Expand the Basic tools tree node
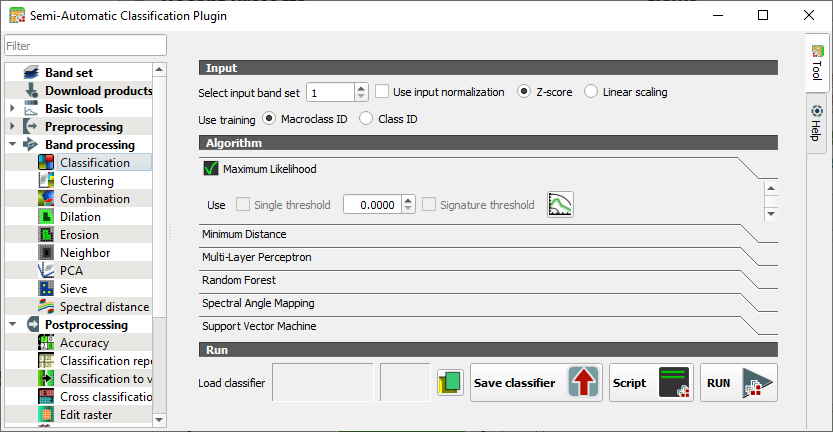Screen dimensions: 833x432 (x=12, y=109)
